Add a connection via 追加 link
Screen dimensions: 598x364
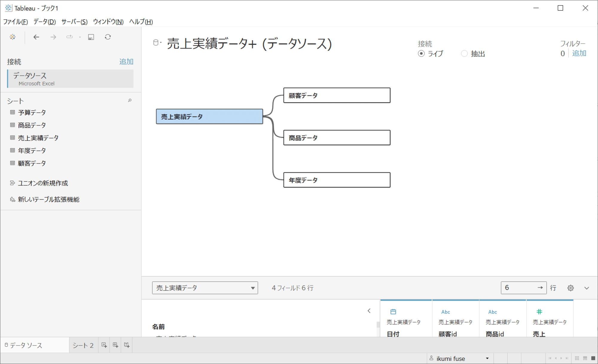[x=126, y=62]
